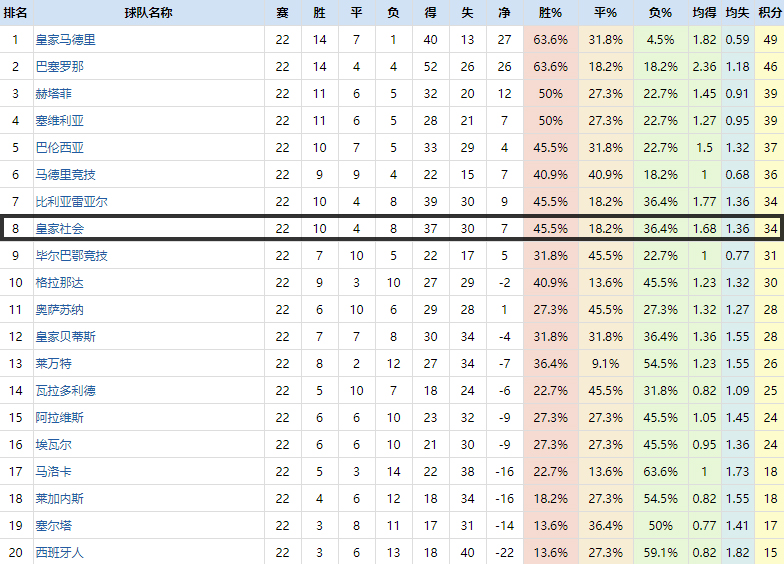Open the 皇家社会 team page link
Image resolution: width=784 pixels, height=564 pixels.
[60, 228]
